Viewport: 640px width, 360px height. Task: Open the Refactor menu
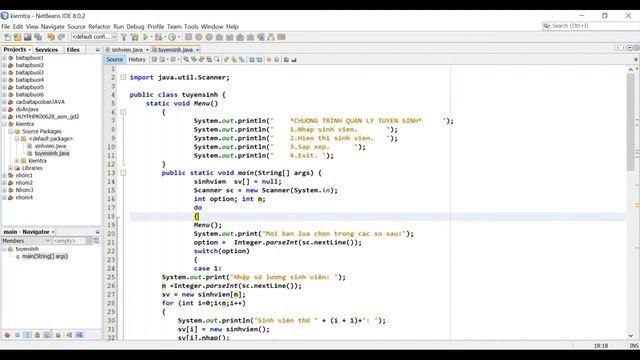click(x=99, y=27)
